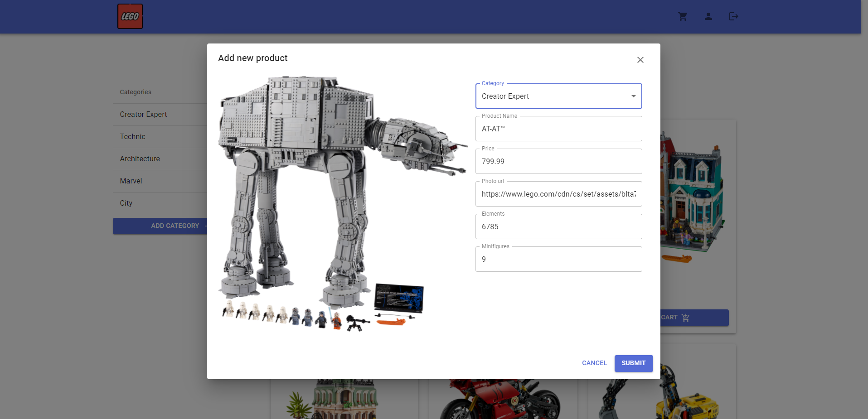Click the Add new product dialog title
868x419 pixels.
[252, 58]
